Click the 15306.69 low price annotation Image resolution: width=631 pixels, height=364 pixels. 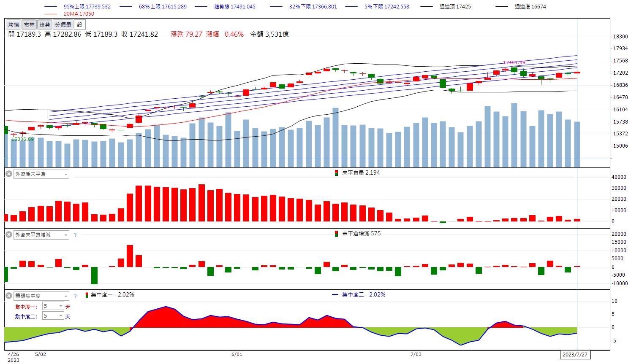pos(22,139)
